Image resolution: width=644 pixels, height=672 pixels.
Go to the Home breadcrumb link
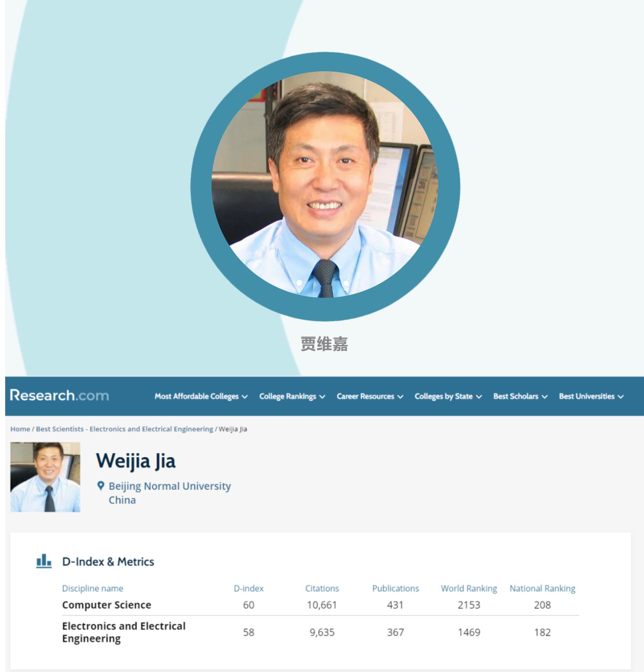[x=20, y=429]
